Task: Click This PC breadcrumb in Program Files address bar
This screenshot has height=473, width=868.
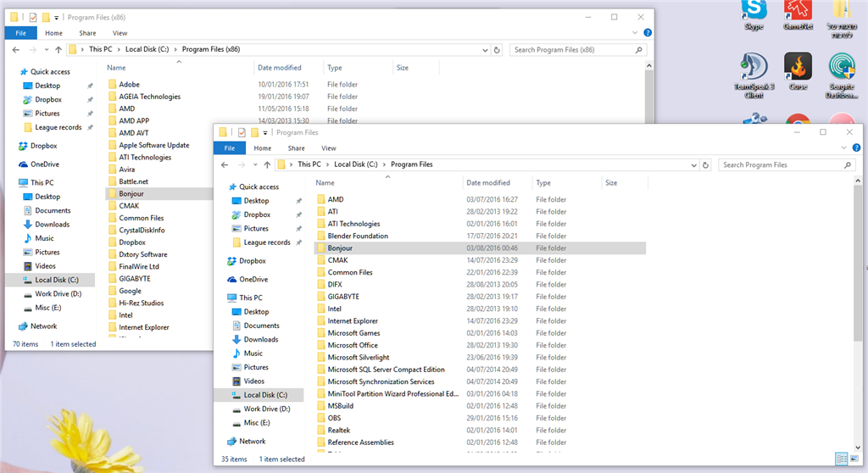Action: click(x=309, y=164)
